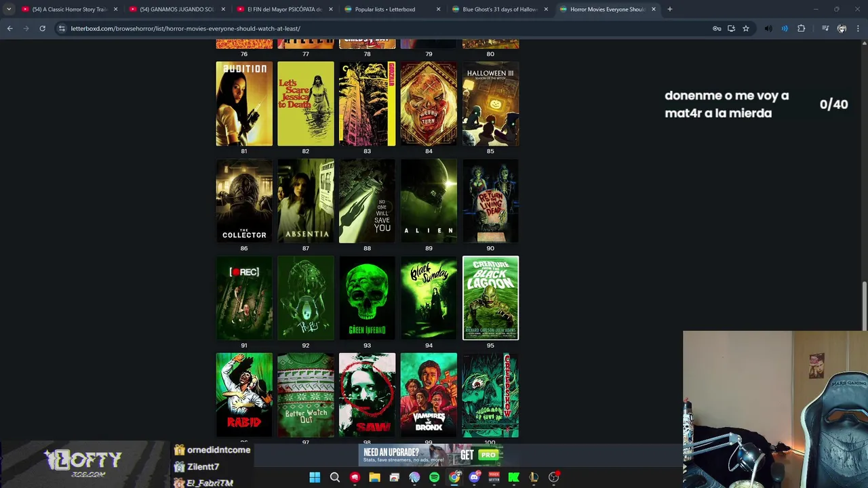The height and width of the screenshot is (488, 868).
Task: Open Creature from the Black Lagoon poster
Action: [490, 298]
